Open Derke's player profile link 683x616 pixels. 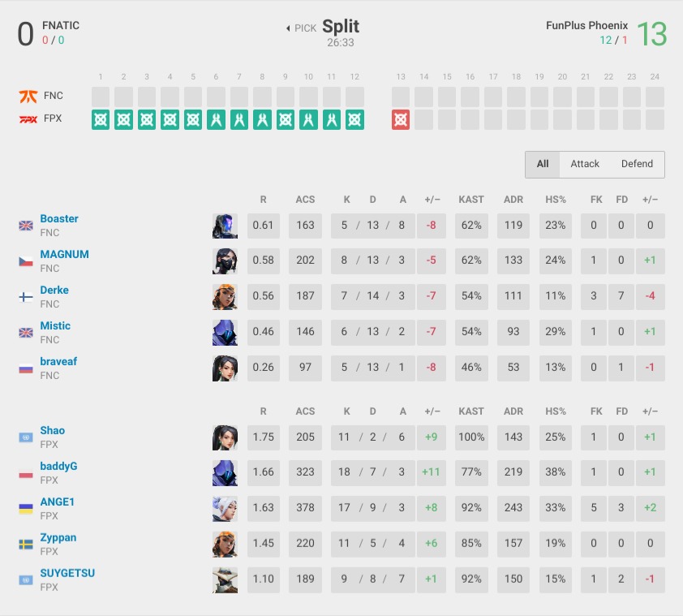(54, 290)
